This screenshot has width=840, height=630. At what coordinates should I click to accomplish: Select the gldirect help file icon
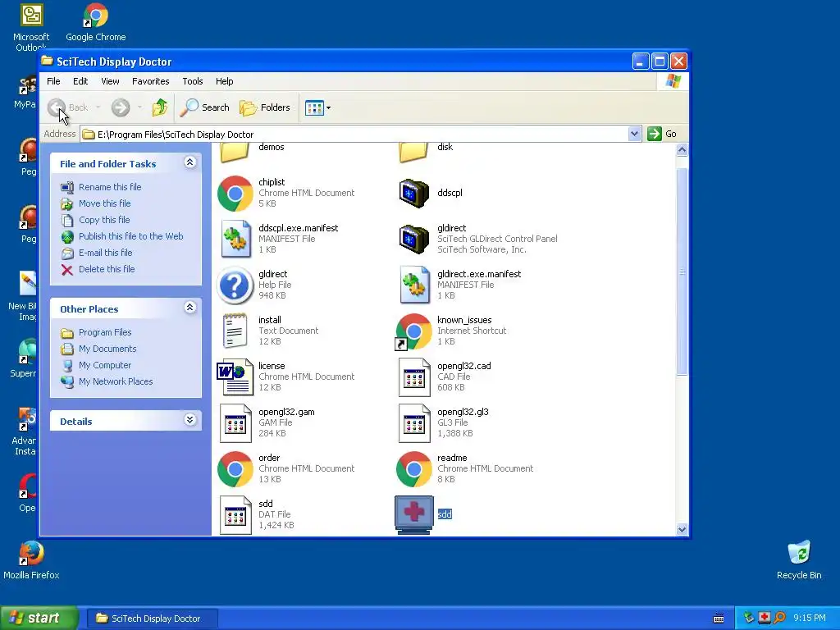tap(235, 285)
